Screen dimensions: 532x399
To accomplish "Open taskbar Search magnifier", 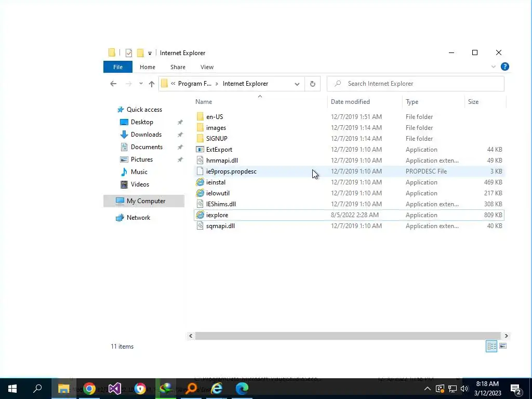I will coord(38,389).
